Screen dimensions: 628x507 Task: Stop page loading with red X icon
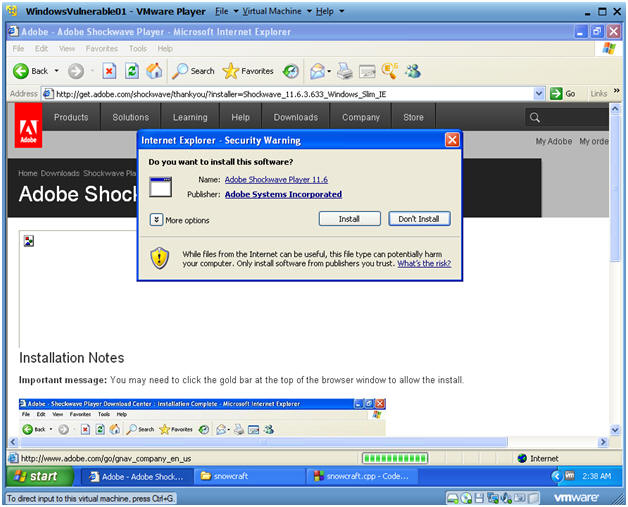tap(109, 71)
